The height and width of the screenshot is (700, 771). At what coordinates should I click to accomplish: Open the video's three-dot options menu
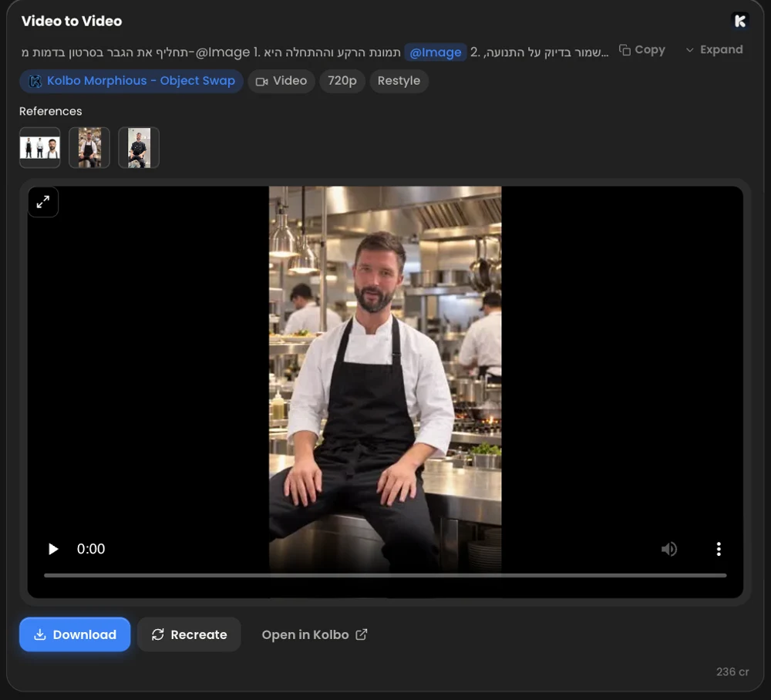tap(719, 549)
